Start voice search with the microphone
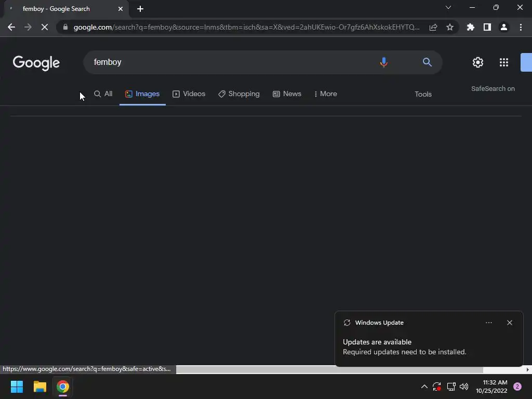The height and width of the screenshot is (399, 532). click(x=384, y=62)
